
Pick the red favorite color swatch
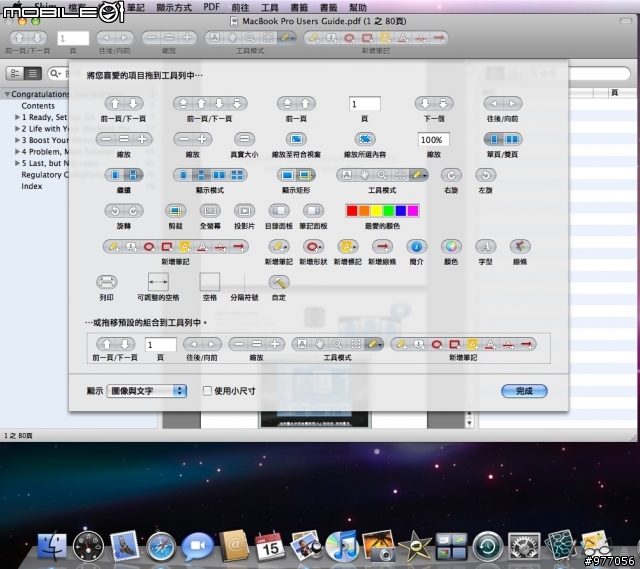[352, 211]
